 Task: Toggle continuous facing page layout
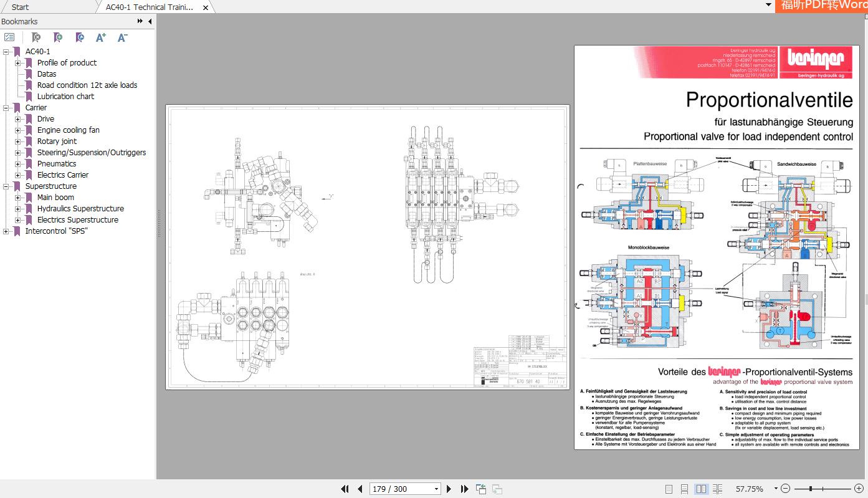pos(718,489)
